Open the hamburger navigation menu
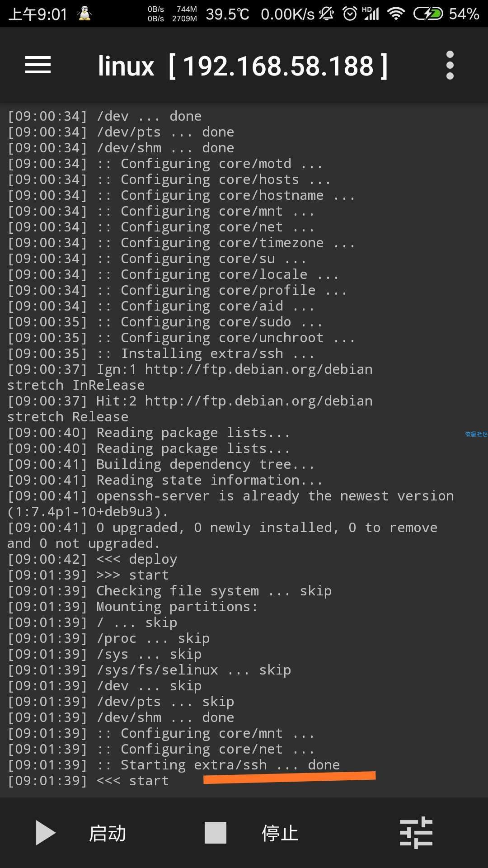Image resolution: width=488 pixels, height=868 pixels. 38,65
